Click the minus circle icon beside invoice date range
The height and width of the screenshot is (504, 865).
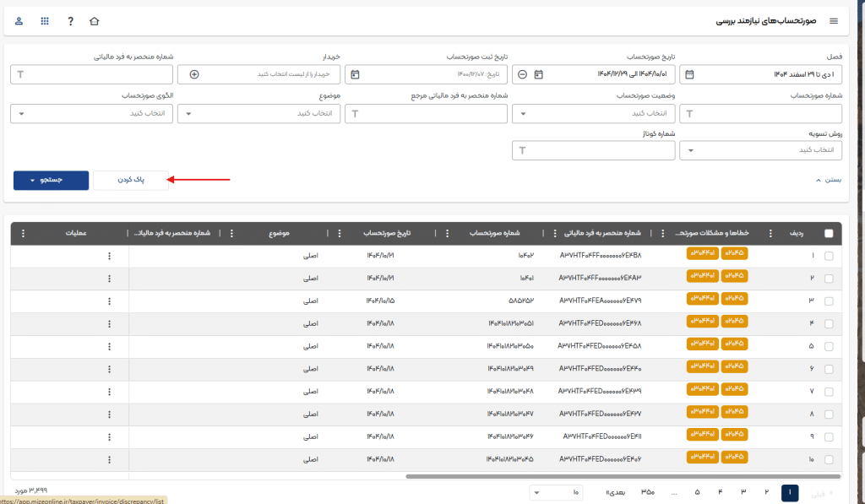(x=522, y=74)
